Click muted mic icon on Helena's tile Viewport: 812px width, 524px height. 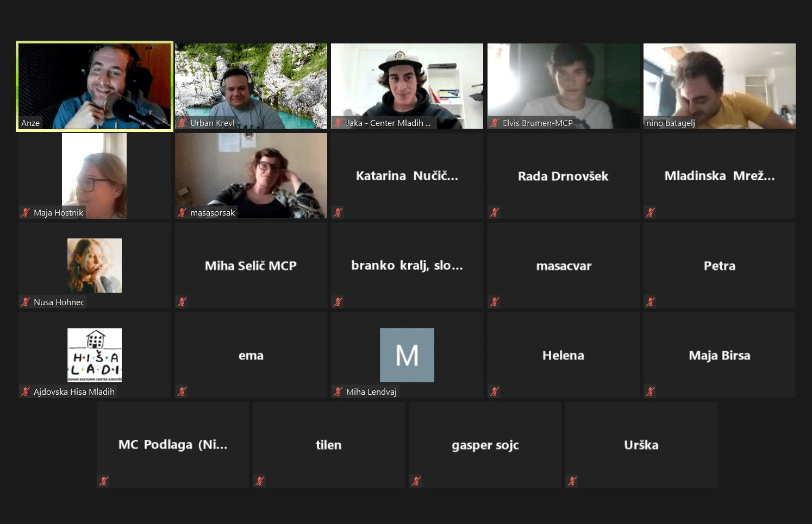pyautogui.click(x=495, y=392)
